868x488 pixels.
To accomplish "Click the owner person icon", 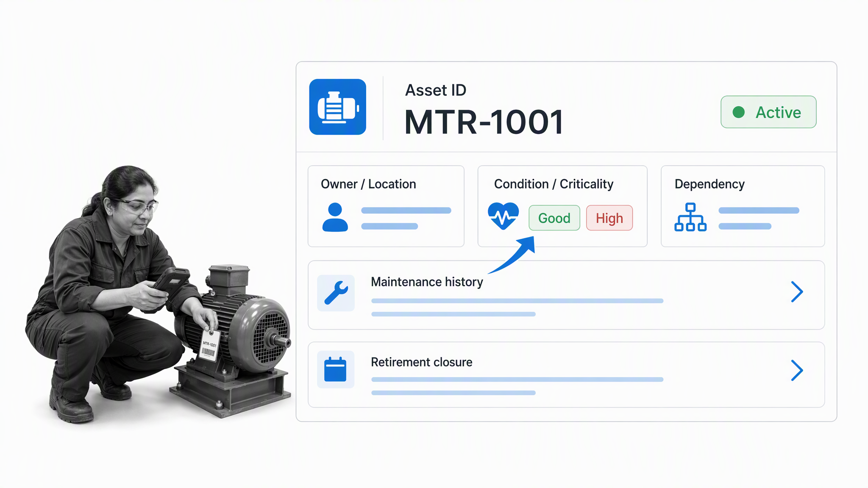I will pos(335,217).
